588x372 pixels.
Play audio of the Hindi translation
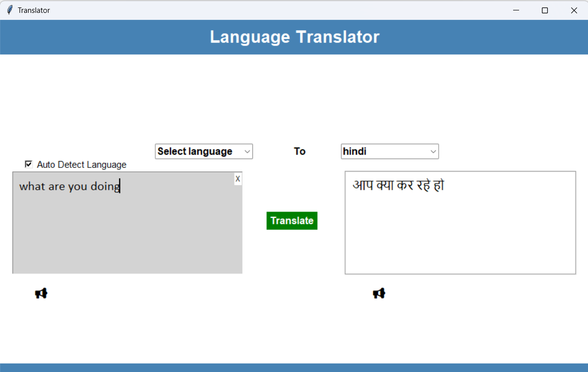click(379, 294)
